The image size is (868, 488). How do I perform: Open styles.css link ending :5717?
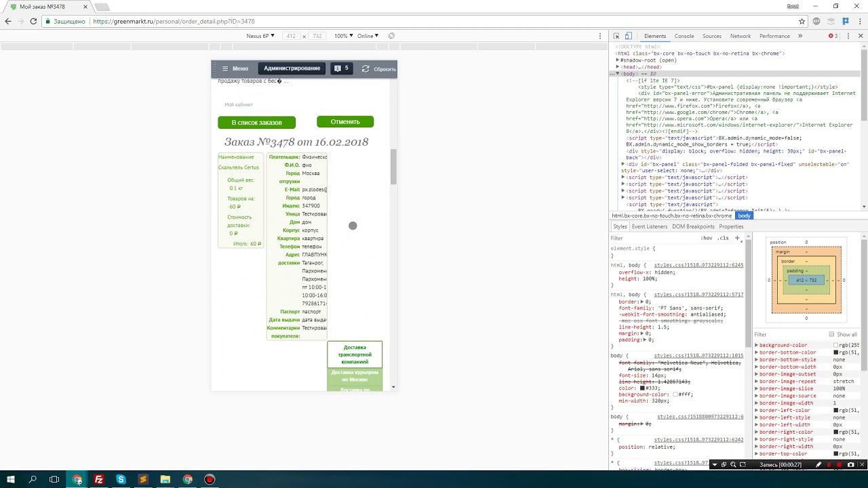[x=698, y=295]
